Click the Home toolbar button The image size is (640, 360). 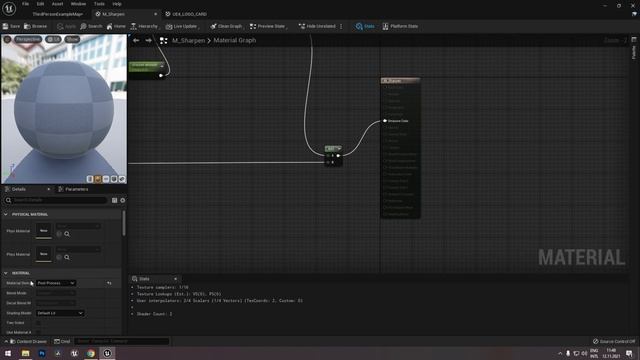point(116,26)
